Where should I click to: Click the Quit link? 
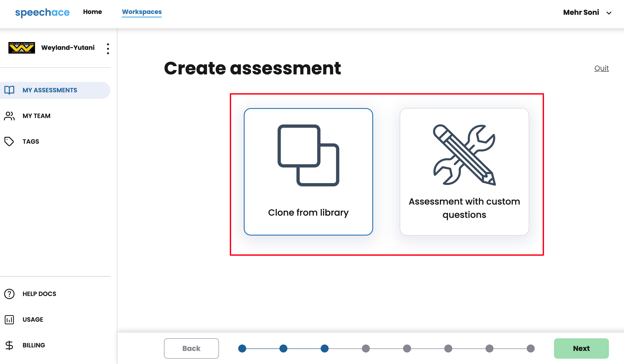pyautogui.click(x=601, y=68)
